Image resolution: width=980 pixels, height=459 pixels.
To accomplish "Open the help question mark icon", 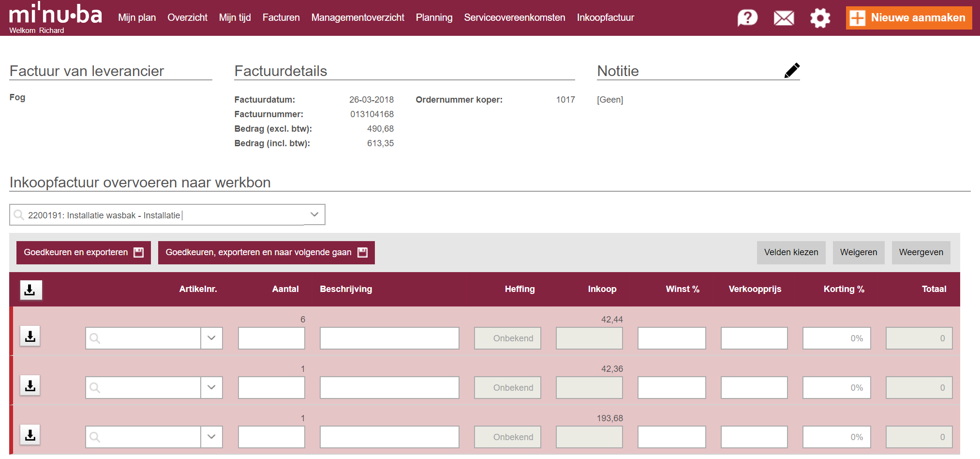I will [x=747, y=18].
